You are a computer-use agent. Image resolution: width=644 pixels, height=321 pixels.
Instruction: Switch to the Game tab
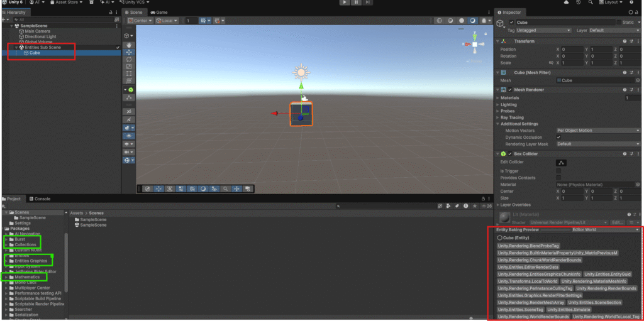[x=159, y=13]
